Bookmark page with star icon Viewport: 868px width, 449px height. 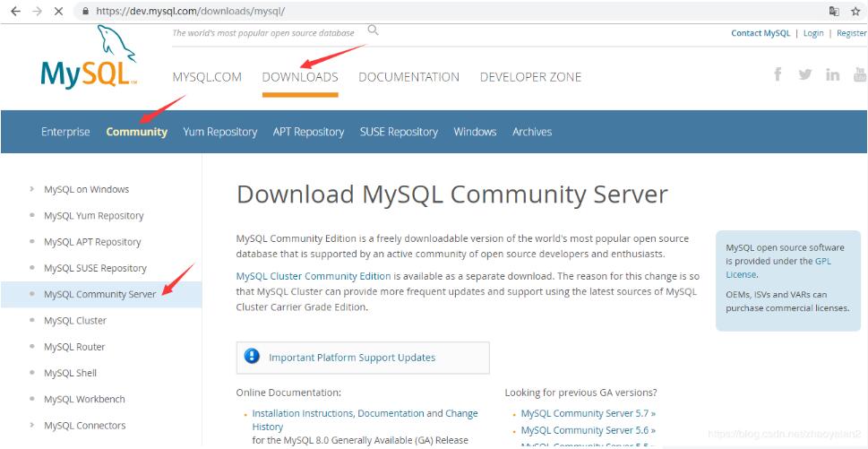tap(855, 11)
